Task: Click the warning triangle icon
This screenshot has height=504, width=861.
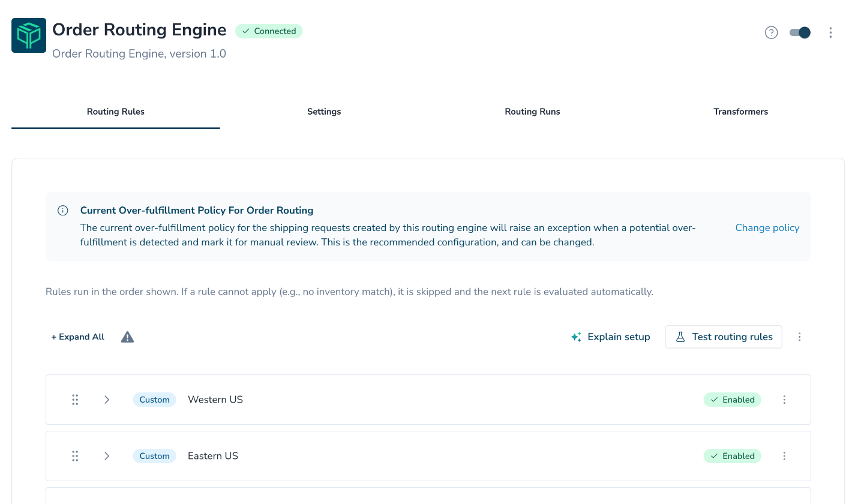Action: pyautogui.click(x=127, y=337)
